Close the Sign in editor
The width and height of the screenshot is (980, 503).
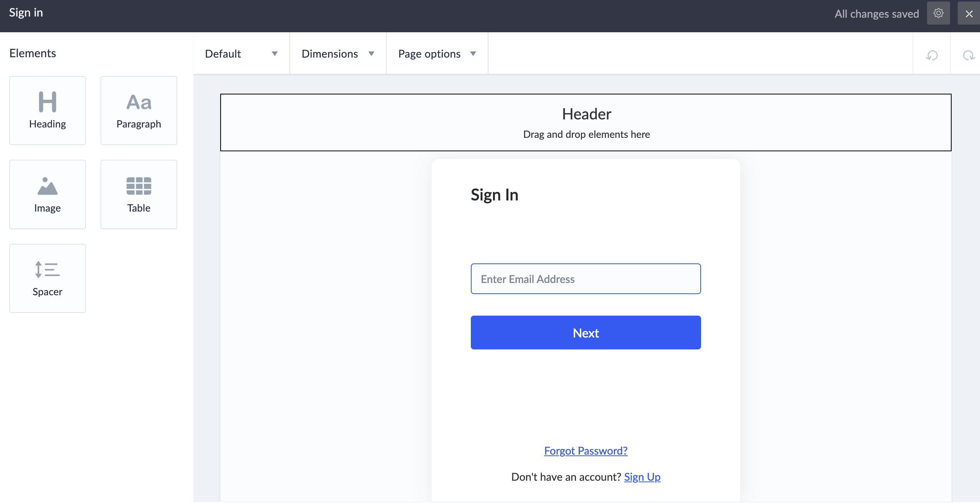pyautogui.click(x=968, y=13)
